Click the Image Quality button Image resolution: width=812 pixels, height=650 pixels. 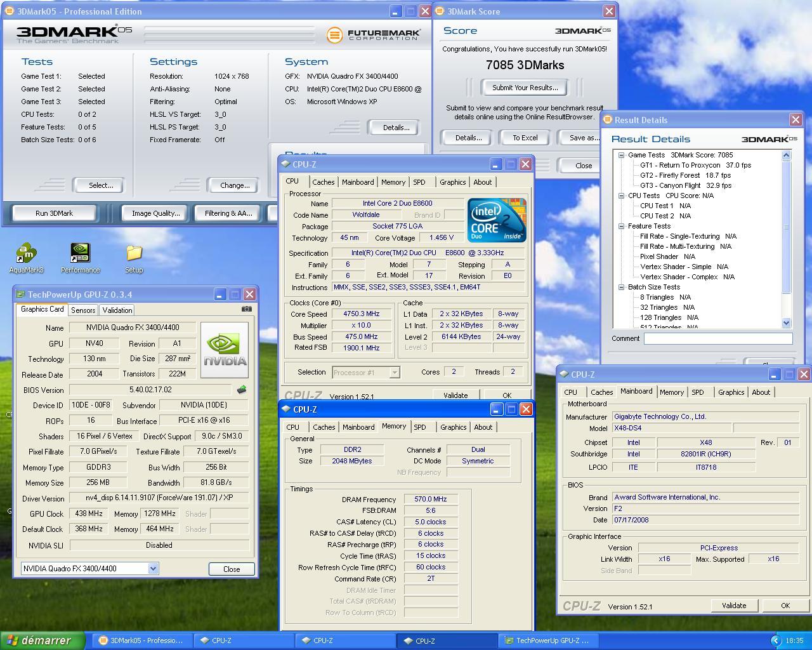coord(155,213)
